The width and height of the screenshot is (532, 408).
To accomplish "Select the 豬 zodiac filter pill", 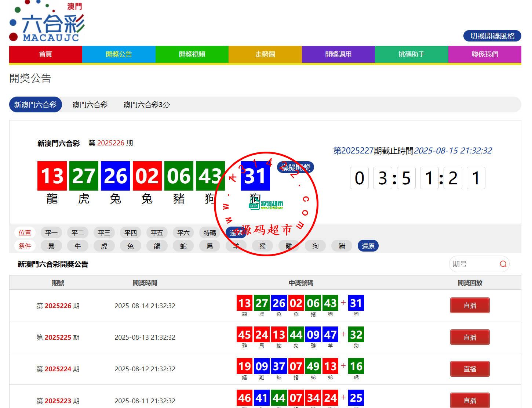I will click(x=342, y=246).
